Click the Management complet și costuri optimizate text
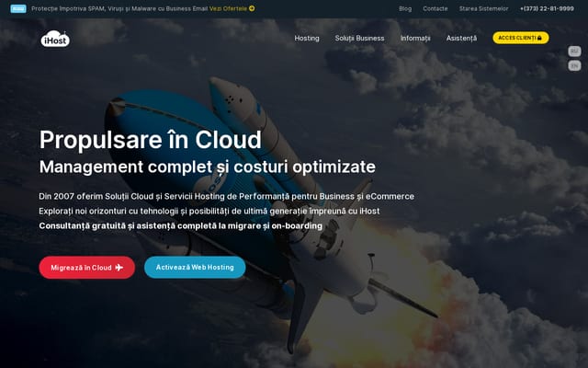Screen dimensions: 588x368 click(x=208, y=167)
